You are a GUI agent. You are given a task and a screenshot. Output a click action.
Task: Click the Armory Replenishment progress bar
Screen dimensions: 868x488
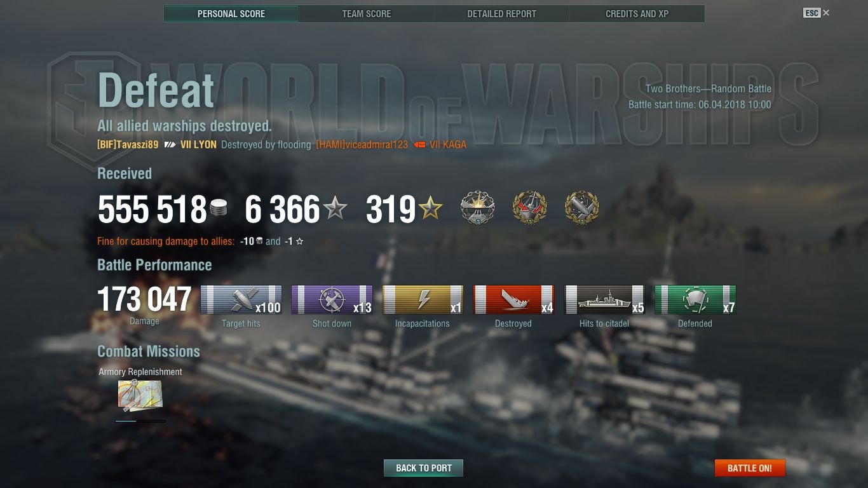140,421
